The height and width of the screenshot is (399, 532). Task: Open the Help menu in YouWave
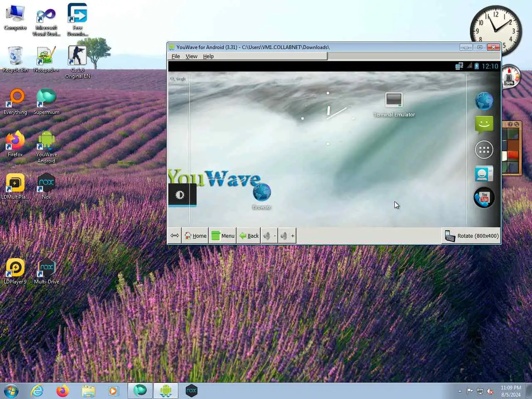208,57
